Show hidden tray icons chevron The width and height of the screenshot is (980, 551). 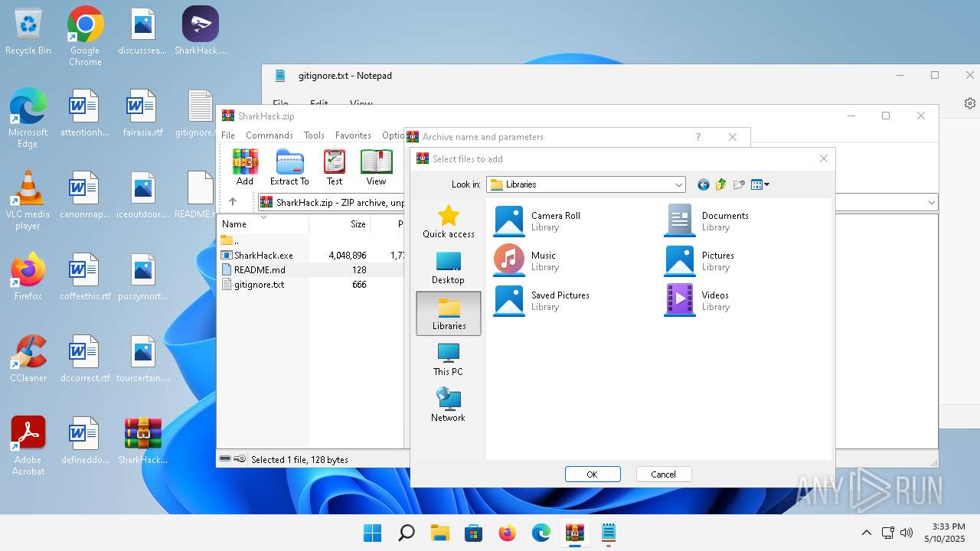point(867,533)
